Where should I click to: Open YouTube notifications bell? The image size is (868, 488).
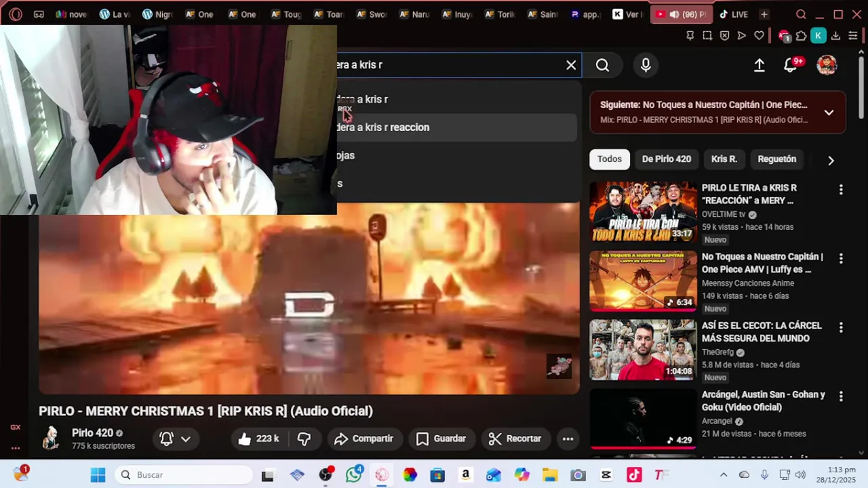pyautogui.click(x=791, y=65)
